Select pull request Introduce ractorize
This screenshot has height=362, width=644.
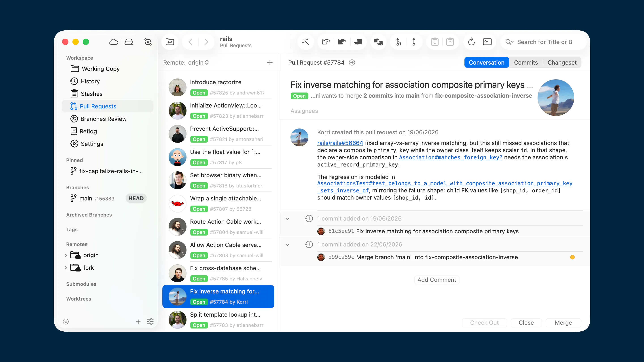point(218,87)
